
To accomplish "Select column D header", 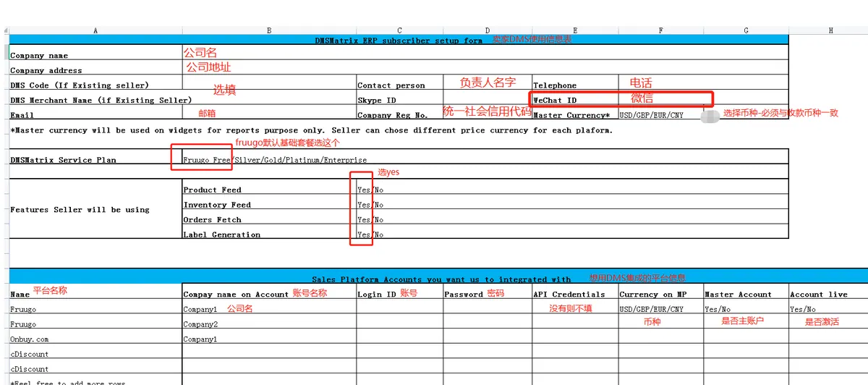I will 488,30.
